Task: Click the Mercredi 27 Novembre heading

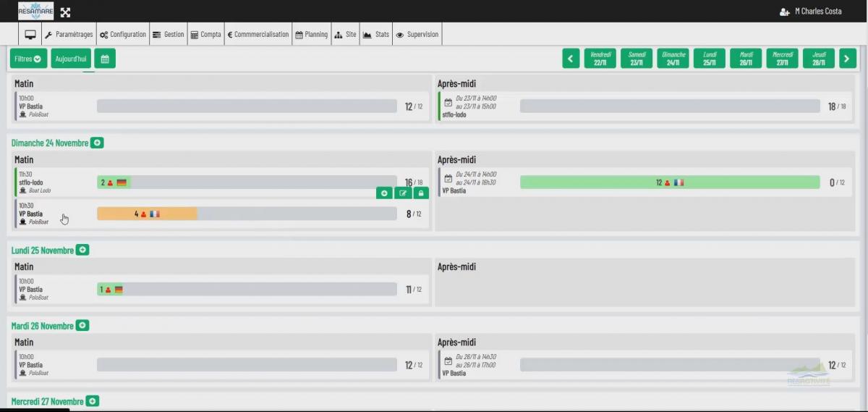Action: [x=48, y=401]
